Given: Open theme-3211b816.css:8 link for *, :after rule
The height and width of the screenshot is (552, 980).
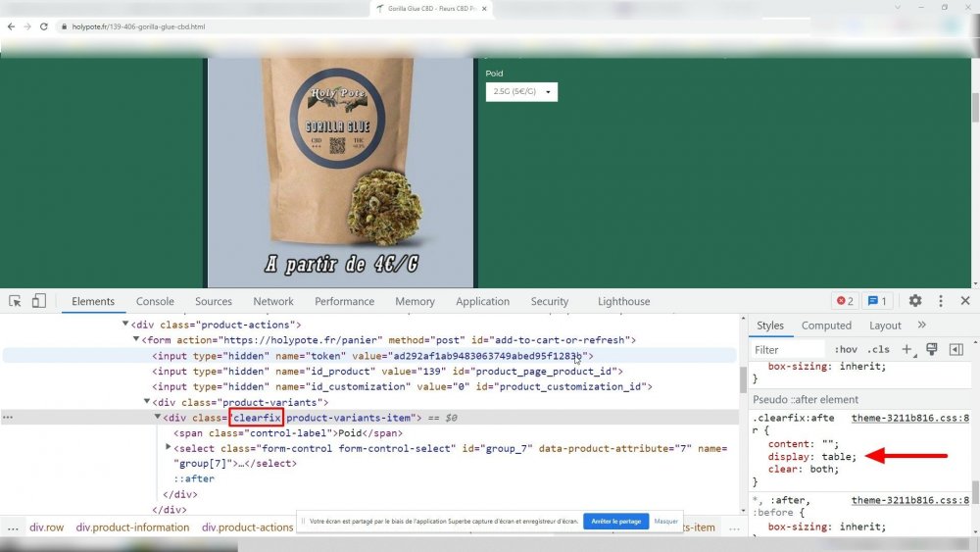Looking at the screenshot, I should point(910,500).
